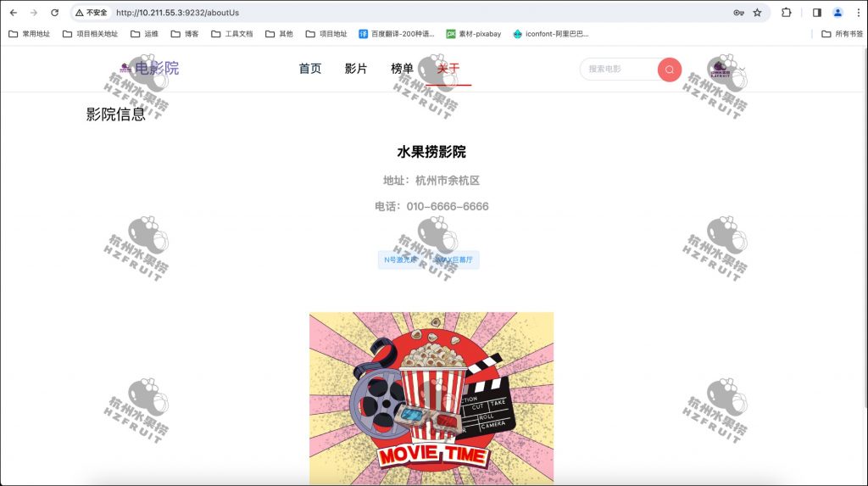Open the extensions puzzle icon

pos(786,12)
